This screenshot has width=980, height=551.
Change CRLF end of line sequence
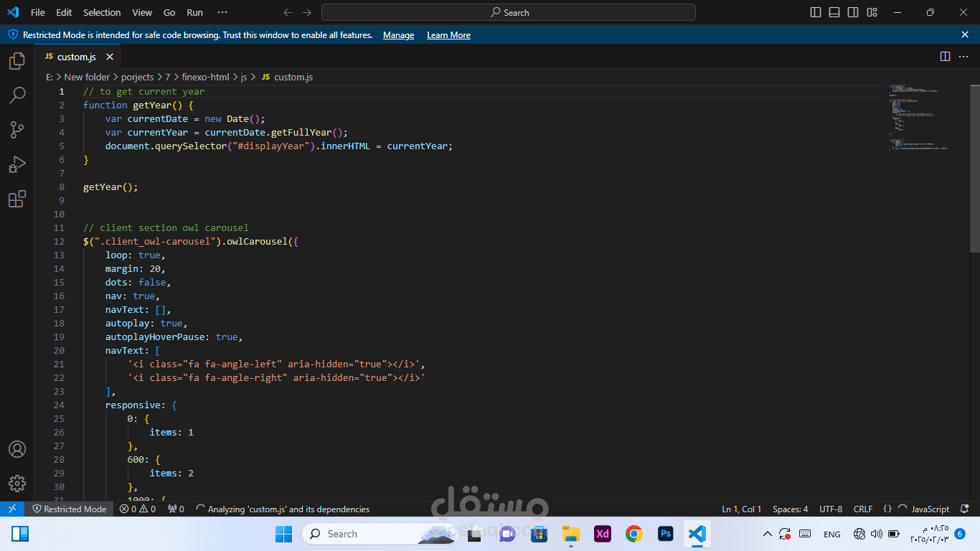863,509
